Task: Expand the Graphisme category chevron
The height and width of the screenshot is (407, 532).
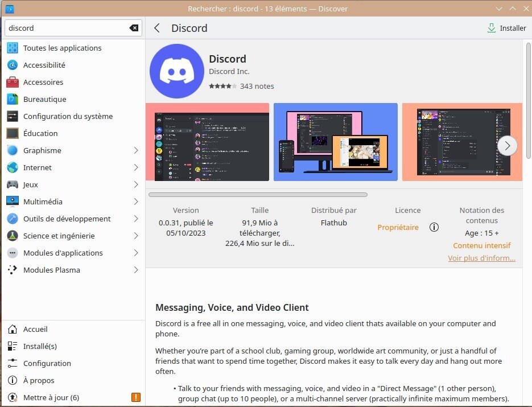Action: pyautogui.click(x=136, y=150)
